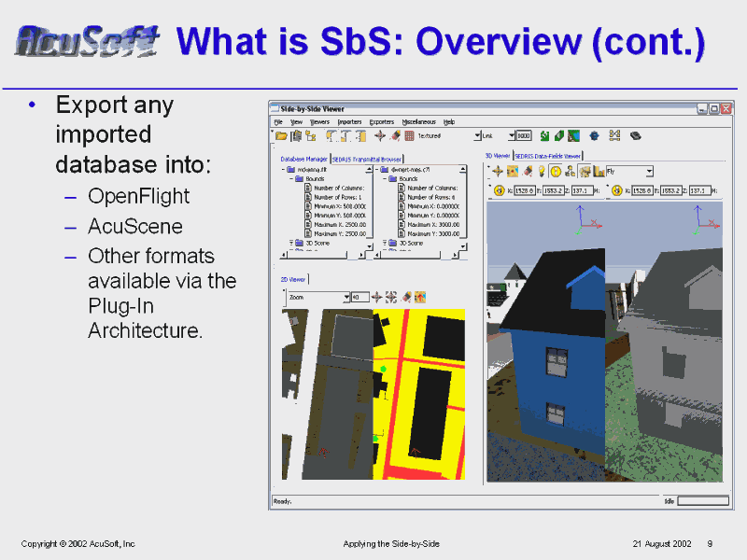Image resolution: width=747 pixels, height=560 pixels.
Task: Click the hierarchy tree icon in 3D Viewer toolbar
Action: pos(570,172)
